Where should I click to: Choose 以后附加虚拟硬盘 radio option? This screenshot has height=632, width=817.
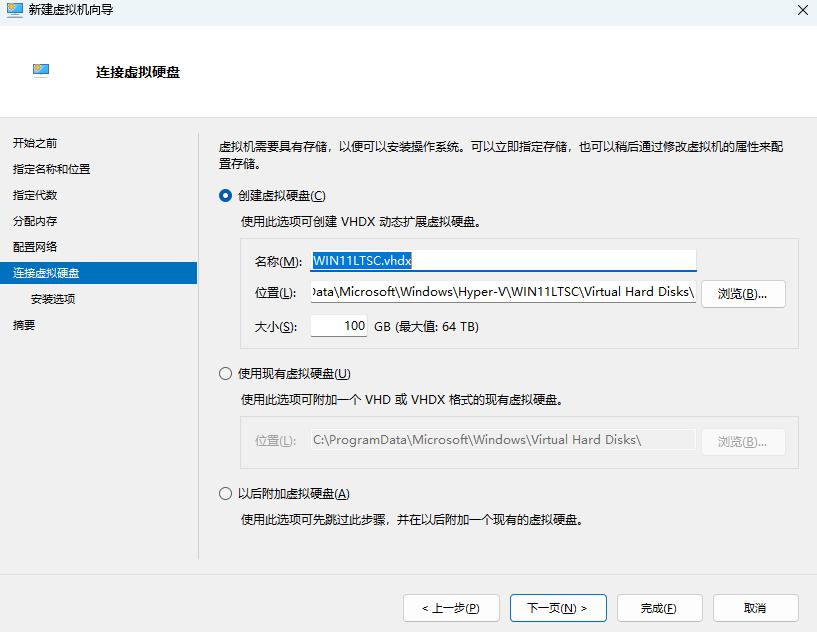[225, 494]
